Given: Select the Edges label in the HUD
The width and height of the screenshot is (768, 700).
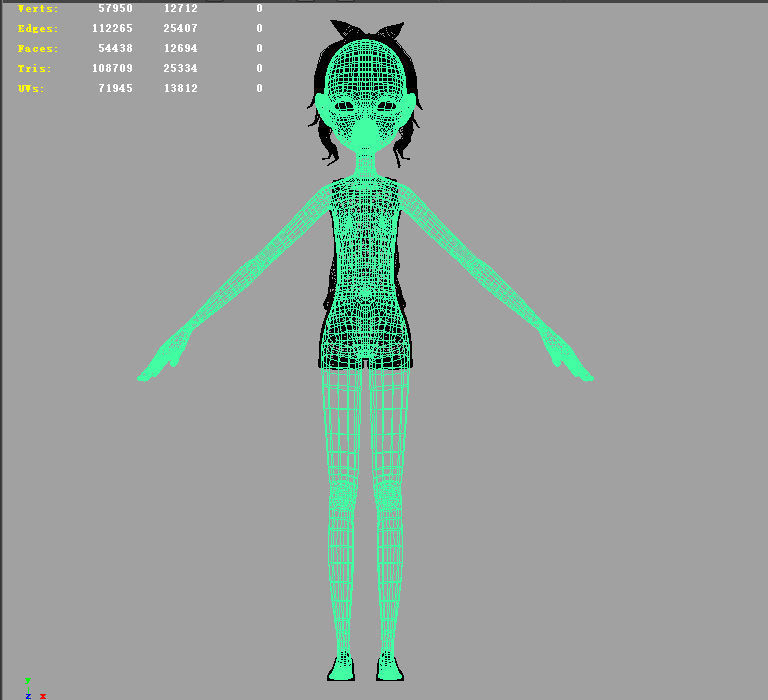Looking at the screenshot, I should [38, 29].
